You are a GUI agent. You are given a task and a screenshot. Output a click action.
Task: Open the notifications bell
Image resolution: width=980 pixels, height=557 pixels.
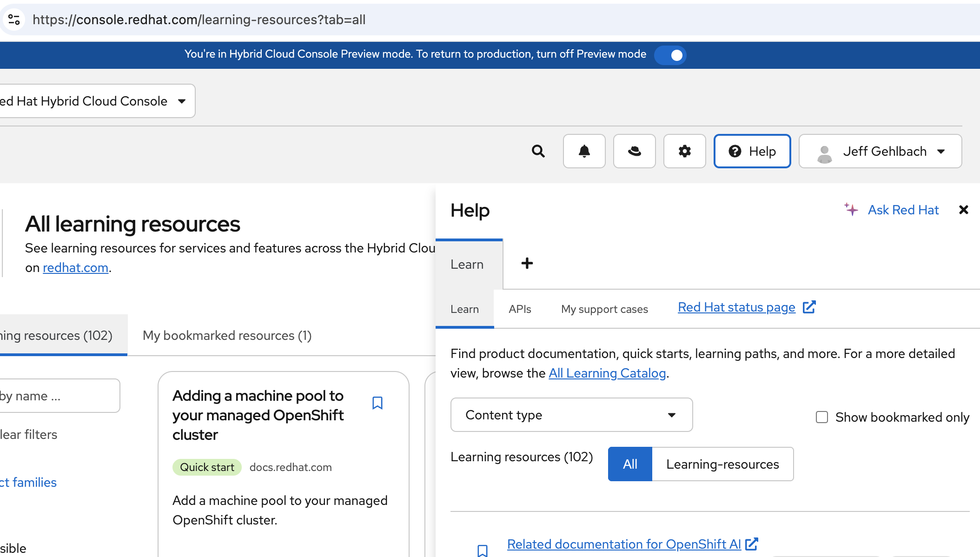(x=584, y=151)
